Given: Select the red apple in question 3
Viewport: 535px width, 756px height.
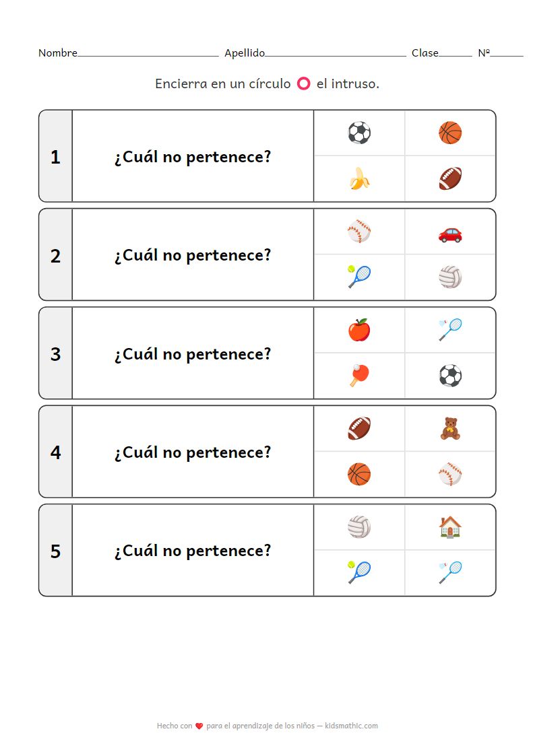Looking at the screenshot, I should pos(359,330).
